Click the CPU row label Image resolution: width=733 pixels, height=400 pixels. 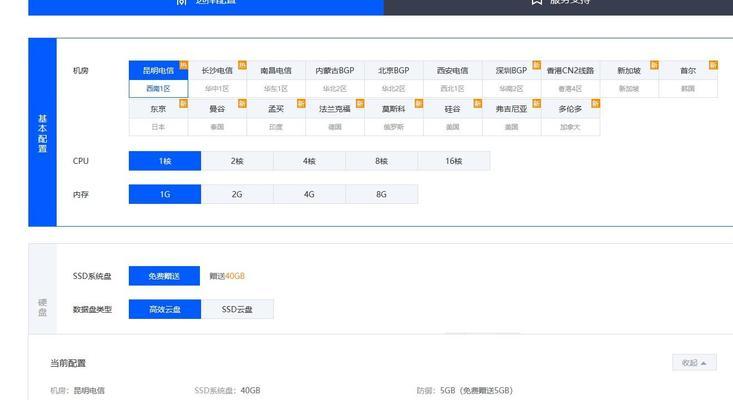tap(81, 161)
